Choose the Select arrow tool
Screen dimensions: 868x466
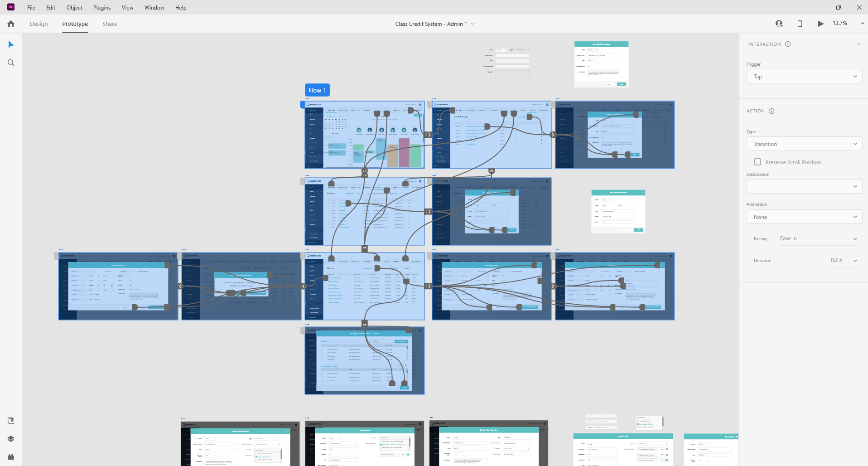point(11,44)
